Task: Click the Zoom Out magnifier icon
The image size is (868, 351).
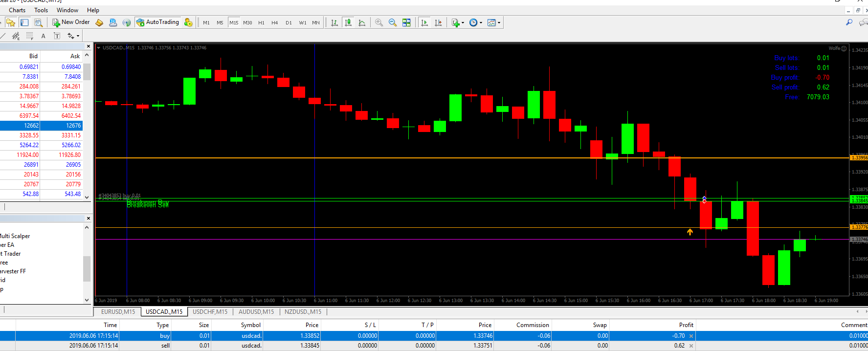Action: (x=392, y=22)
